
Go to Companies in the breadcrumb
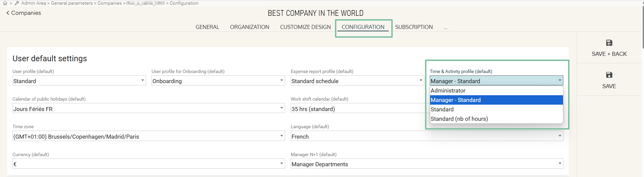point(110,3)
